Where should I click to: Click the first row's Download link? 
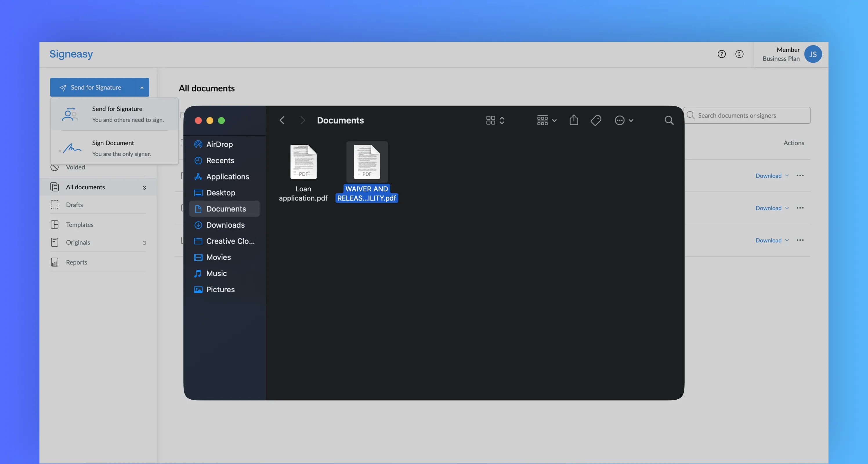coord(768,176)
